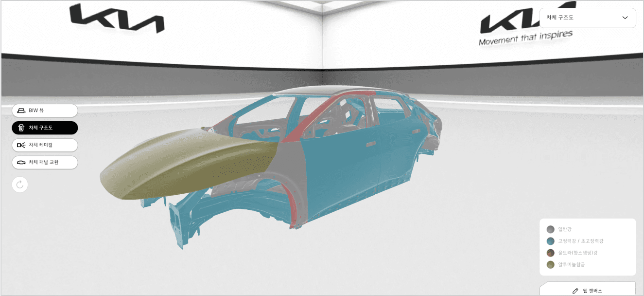Click the 알루미늄합금 color swatch
This screenshot has width=644, height=296.
click(x=551, y=265)
